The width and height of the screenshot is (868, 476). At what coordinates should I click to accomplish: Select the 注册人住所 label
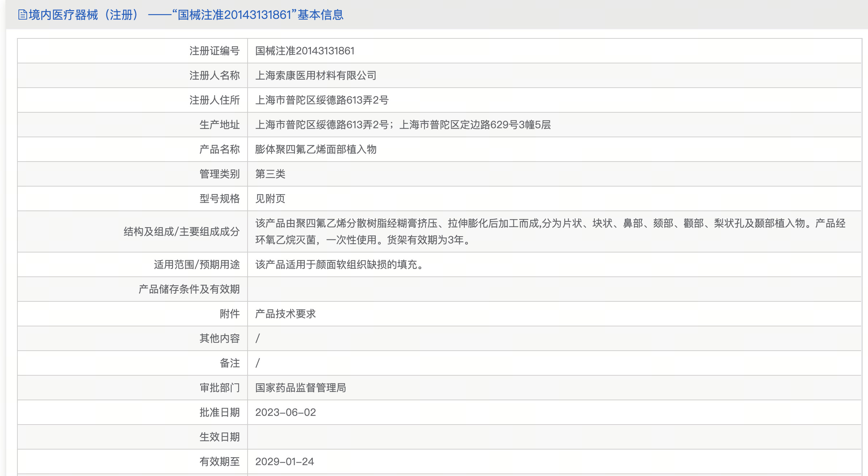pyautogui.click(x=214, y=100)
